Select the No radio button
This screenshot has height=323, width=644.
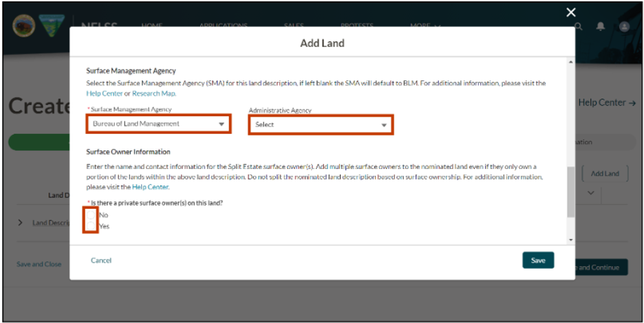click(x=91, y=215)
